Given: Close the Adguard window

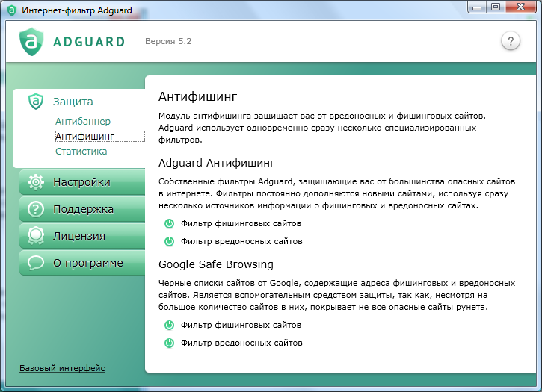Looking at the screenshot, I should pos(520,7).
